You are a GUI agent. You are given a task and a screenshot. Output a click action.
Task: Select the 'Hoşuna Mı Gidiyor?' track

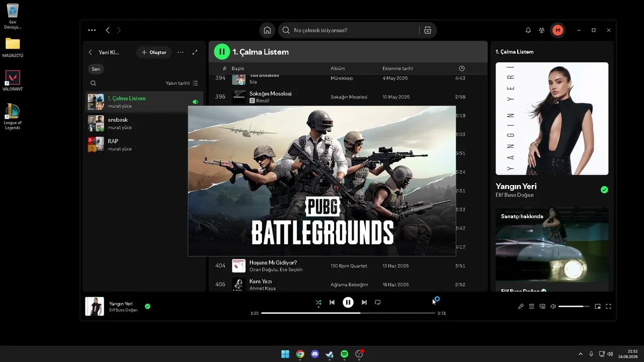point(273,262)
